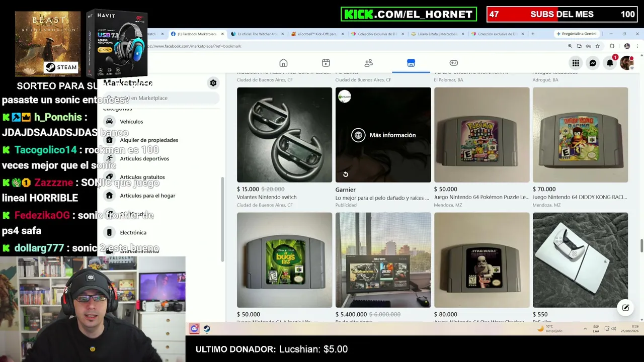The image size is (644, 362).
Task: Open a new browser tab
Action: [x=533, y=34]
